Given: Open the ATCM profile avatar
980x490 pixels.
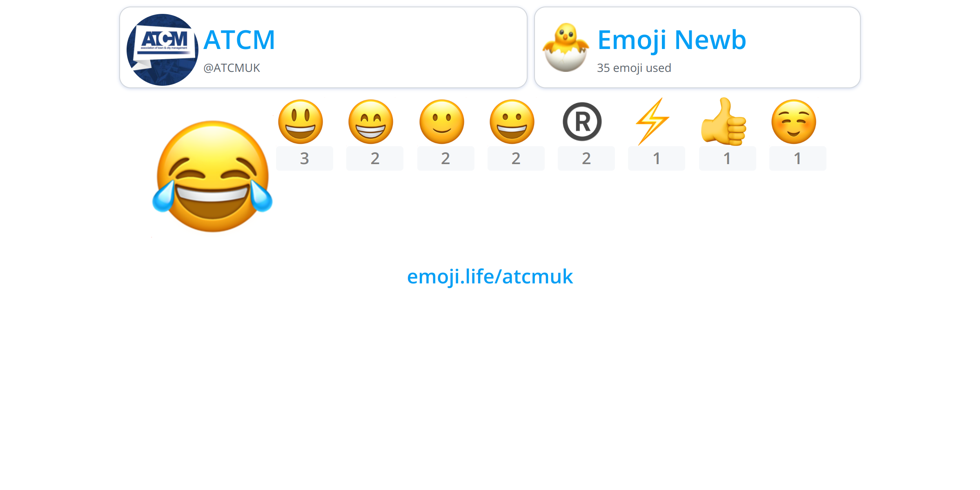Looking at the screenshot, I should point(163,50).
